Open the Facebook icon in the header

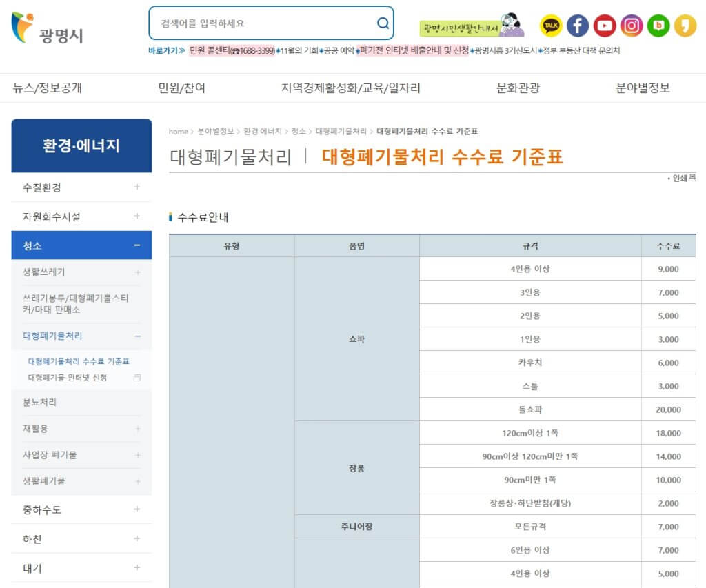click(577, 26)
